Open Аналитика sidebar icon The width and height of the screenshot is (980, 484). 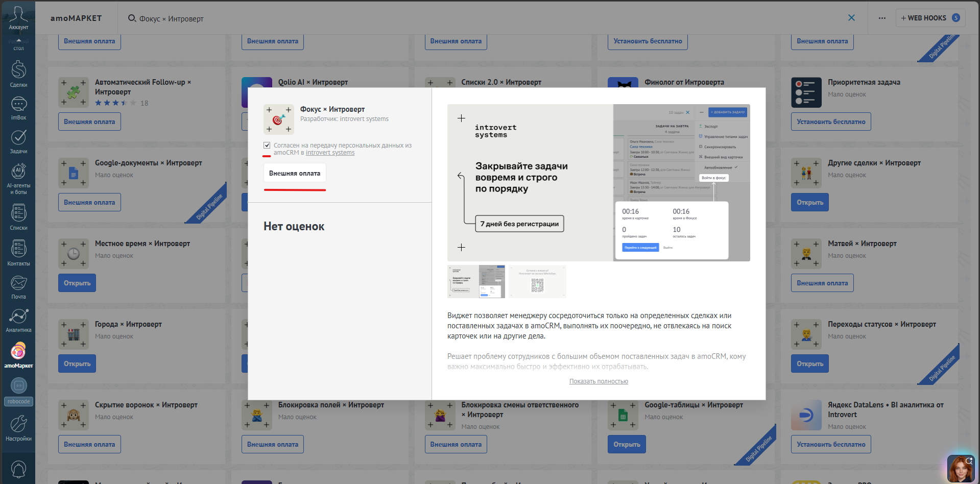coord(18,321)
